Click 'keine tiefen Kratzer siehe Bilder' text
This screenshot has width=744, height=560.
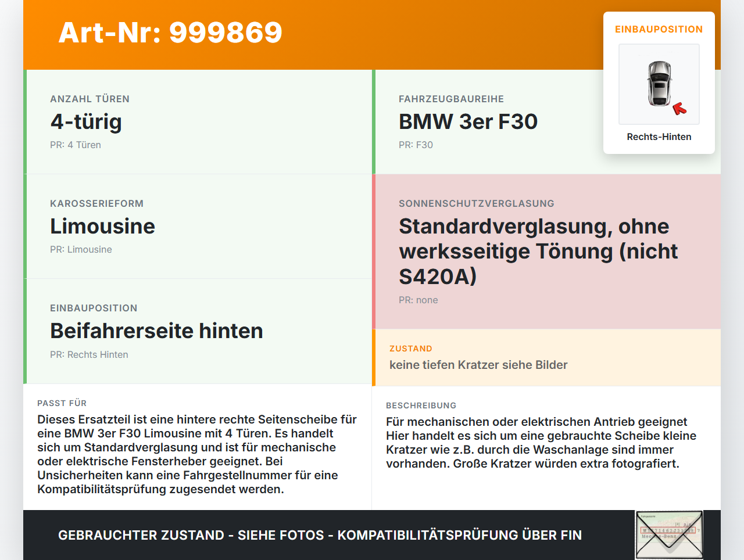tap(478, 365)
